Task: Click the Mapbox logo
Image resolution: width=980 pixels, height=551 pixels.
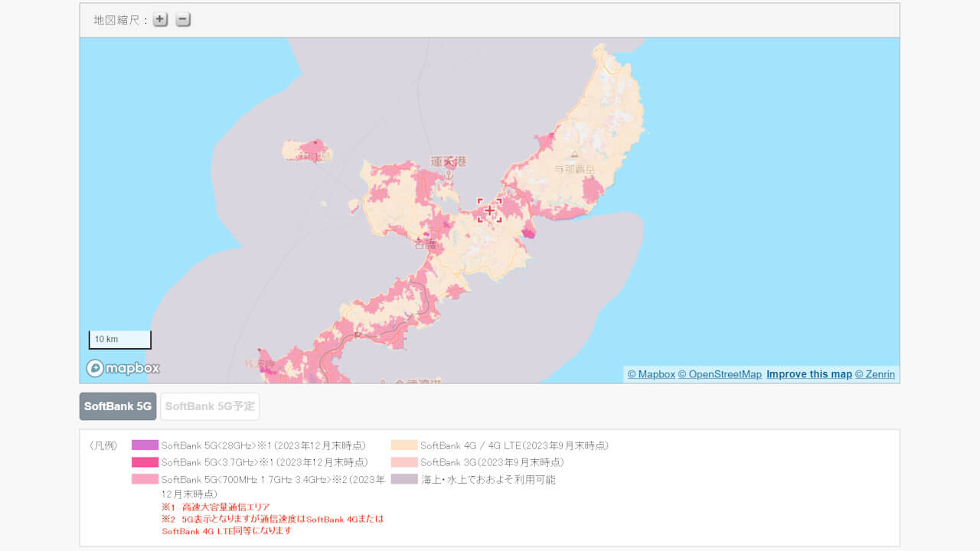Action: (123, 368)
